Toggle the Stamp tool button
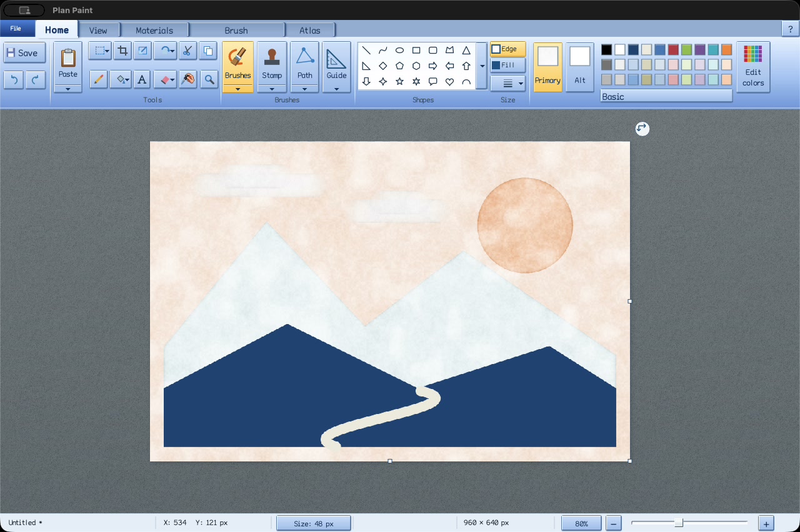Viewport: 800px width, 532px height. tap(272, 62)
